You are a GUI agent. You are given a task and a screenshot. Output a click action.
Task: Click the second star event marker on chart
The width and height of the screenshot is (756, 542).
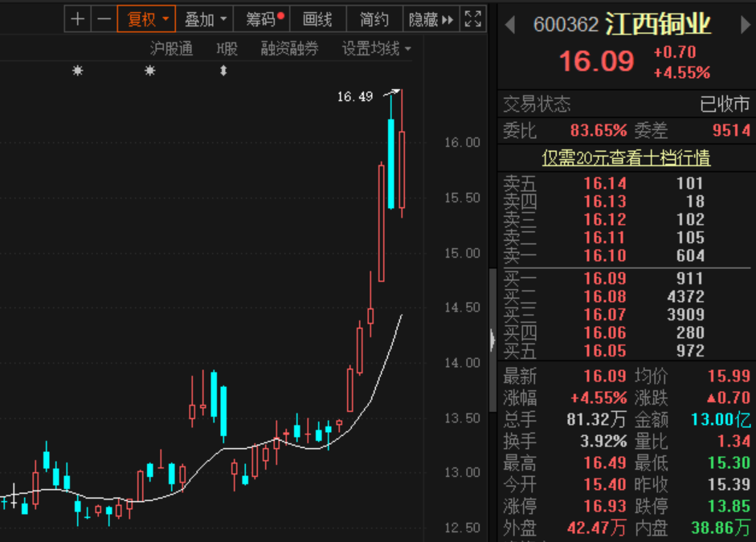149,71
